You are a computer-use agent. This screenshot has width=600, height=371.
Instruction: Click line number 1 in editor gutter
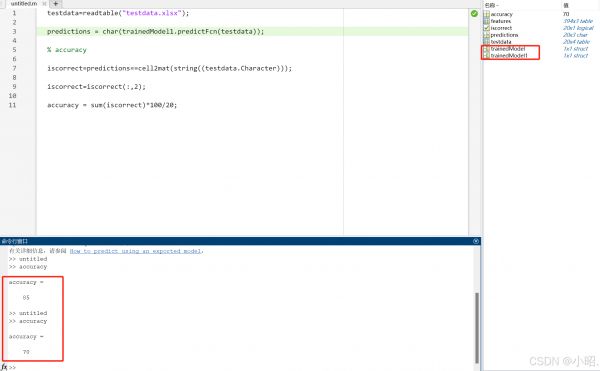14,13
